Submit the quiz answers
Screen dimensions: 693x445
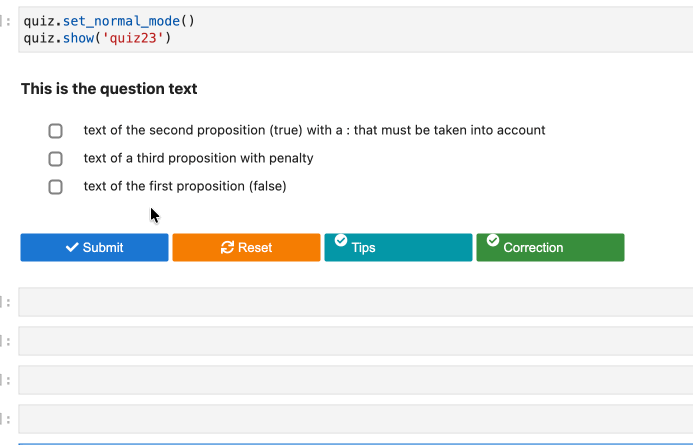[94, 247]
